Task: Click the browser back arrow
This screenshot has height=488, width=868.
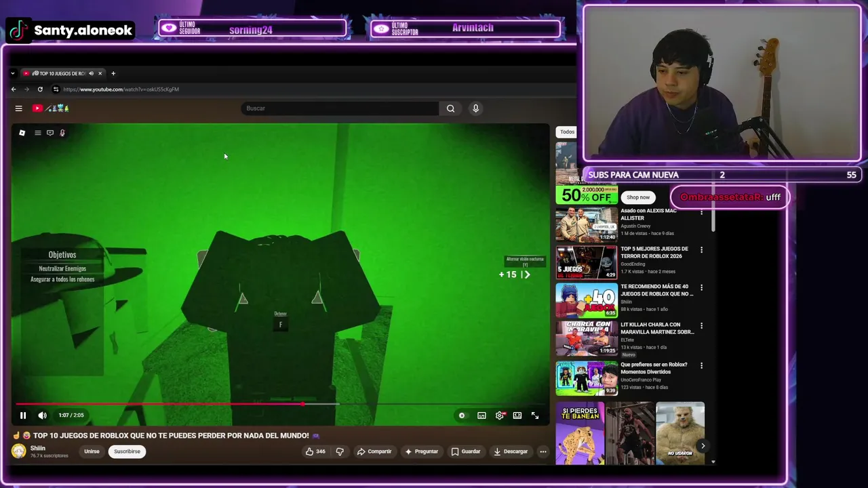Action: (14, 89)
